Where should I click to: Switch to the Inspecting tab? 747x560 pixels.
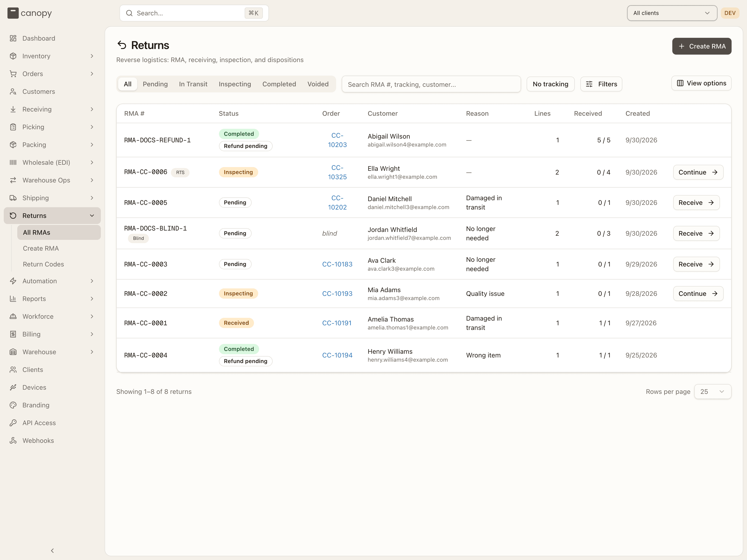point(235,84)
